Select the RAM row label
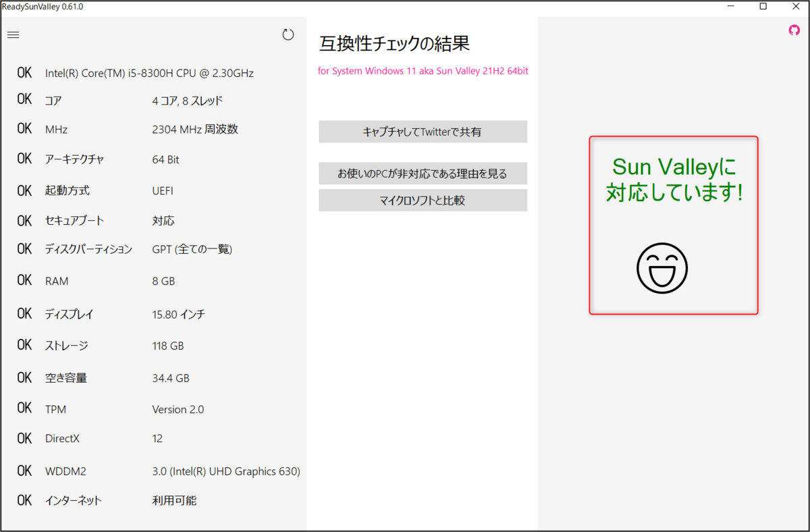810x532 pixels. point(57,281)
